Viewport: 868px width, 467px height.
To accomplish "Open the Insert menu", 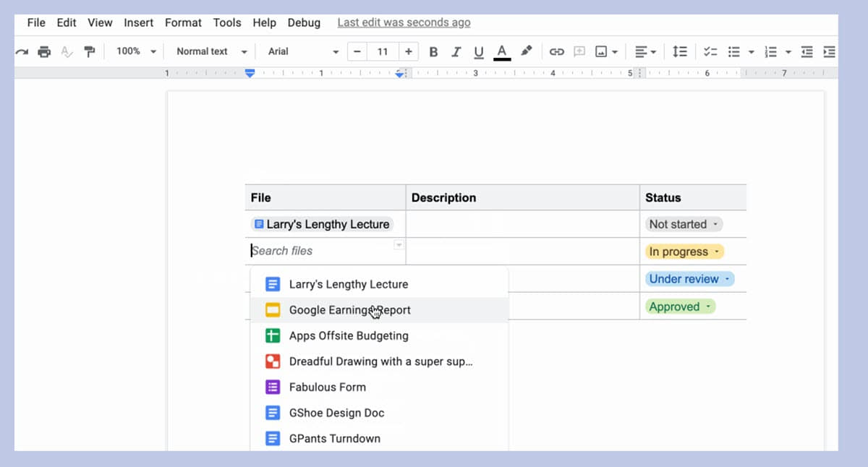I will tap(138, 22).
